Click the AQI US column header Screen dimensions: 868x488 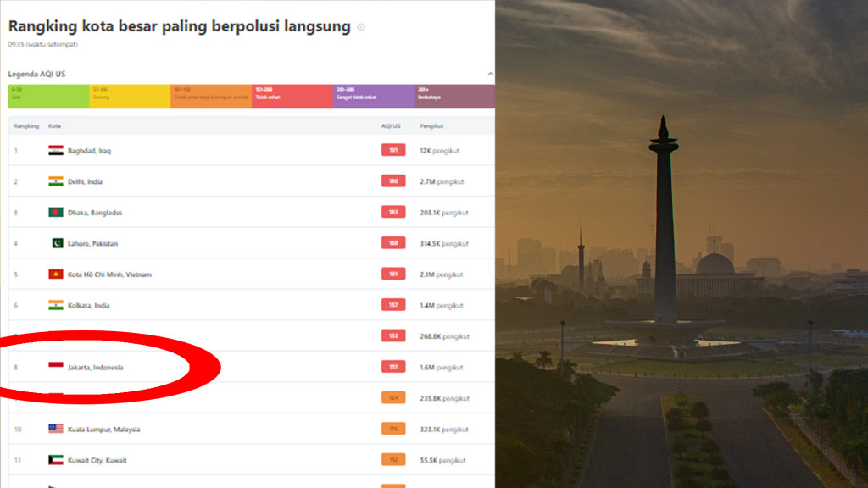(x=390, y=126)
